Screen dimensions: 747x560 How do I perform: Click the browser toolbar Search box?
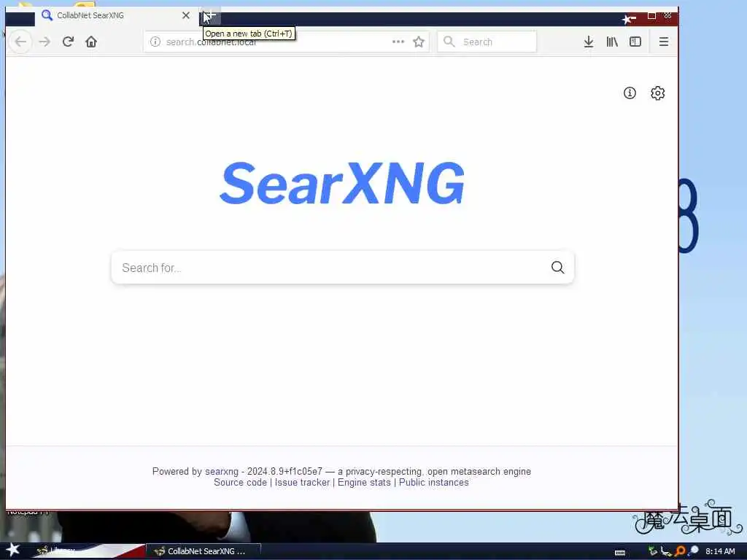coord(487,42)
